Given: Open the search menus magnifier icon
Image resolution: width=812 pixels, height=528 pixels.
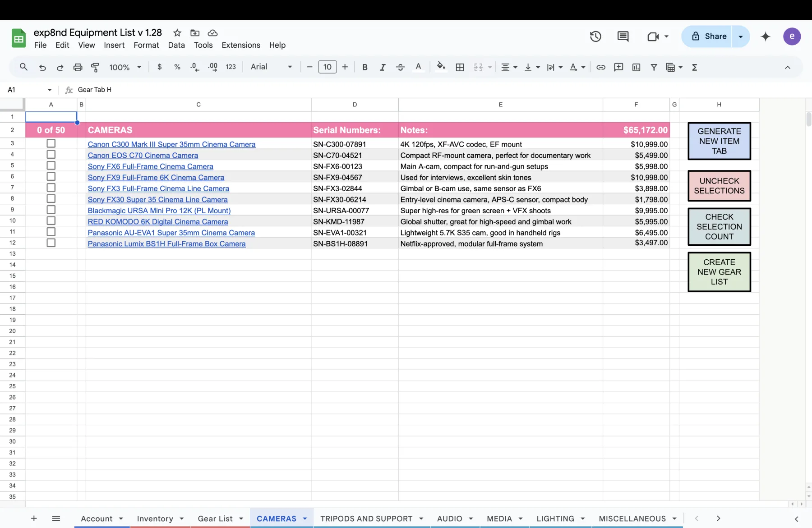Looking at the screenshot, I should 23,67.
